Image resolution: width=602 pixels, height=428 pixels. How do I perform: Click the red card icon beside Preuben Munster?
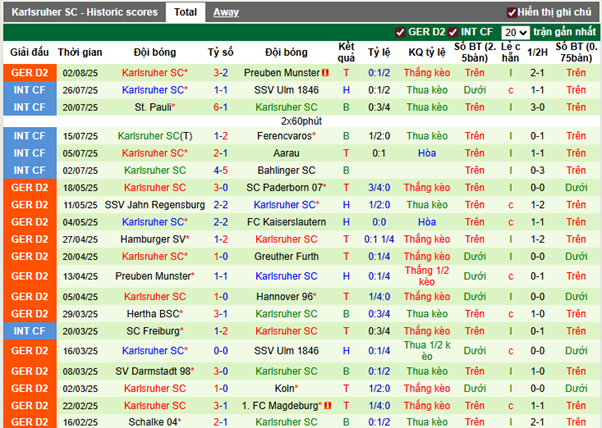[x=326, y=73]
